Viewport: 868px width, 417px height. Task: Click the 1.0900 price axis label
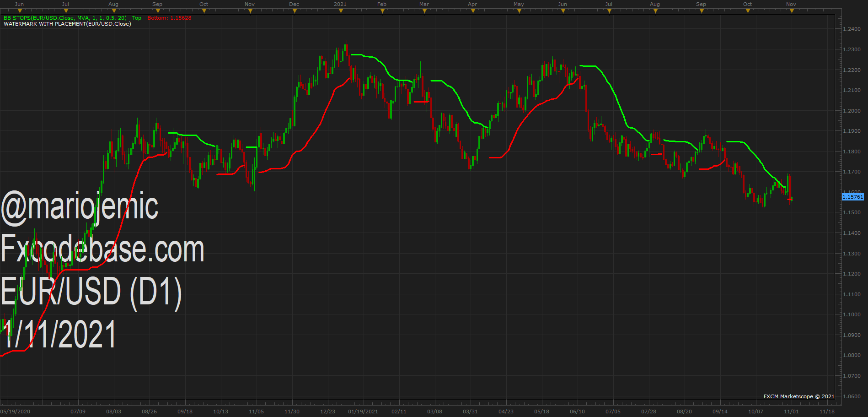(852, 335)
